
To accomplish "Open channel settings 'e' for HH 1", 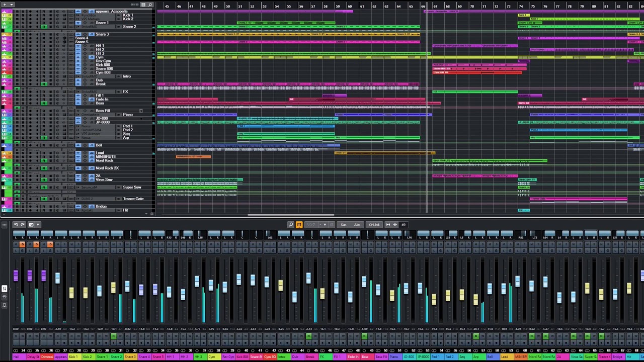I will click(57, 46).
